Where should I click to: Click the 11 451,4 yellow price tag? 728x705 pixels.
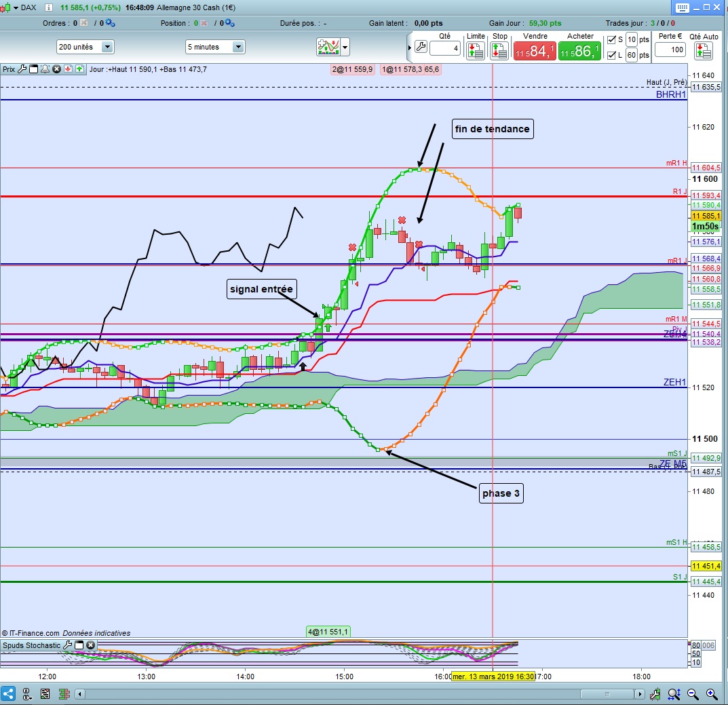click(706, 566)
